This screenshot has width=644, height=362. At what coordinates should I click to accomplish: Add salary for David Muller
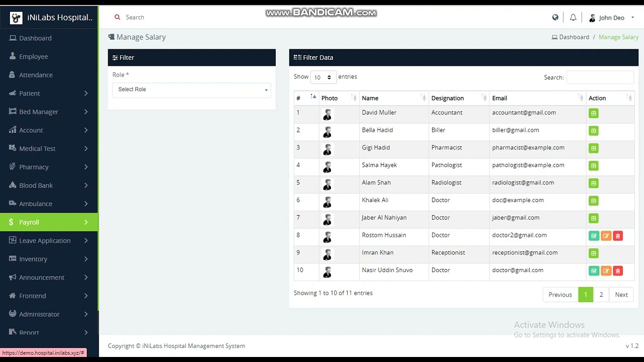594,114
